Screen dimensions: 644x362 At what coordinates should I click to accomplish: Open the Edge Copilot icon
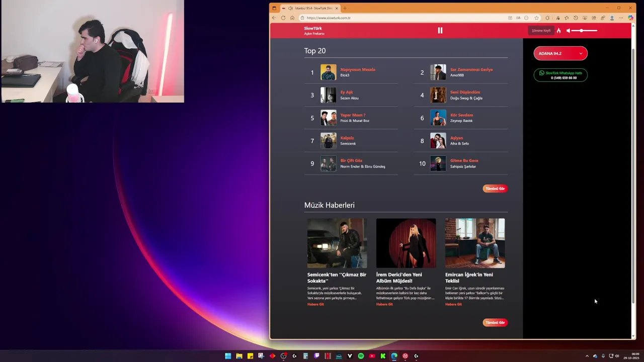631,18
